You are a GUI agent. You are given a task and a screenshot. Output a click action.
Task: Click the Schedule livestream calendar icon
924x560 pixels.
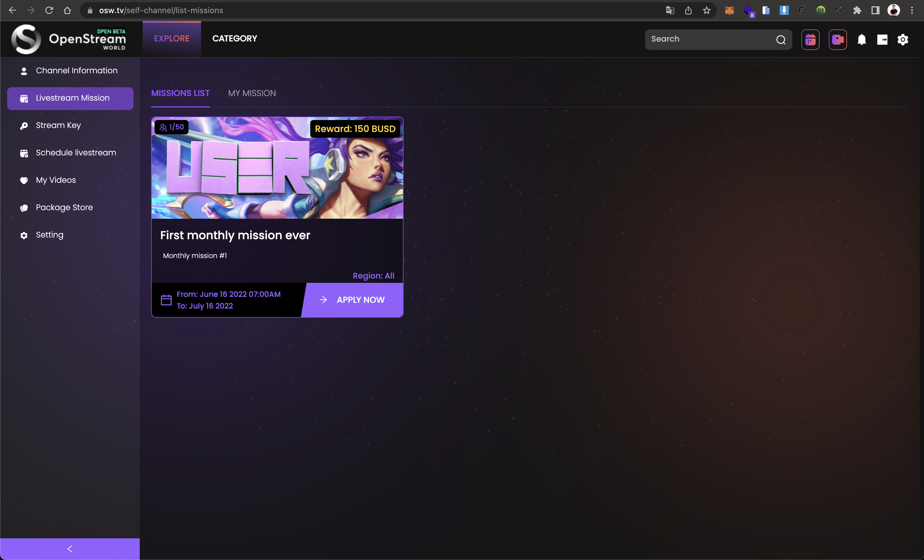[24, 153]
